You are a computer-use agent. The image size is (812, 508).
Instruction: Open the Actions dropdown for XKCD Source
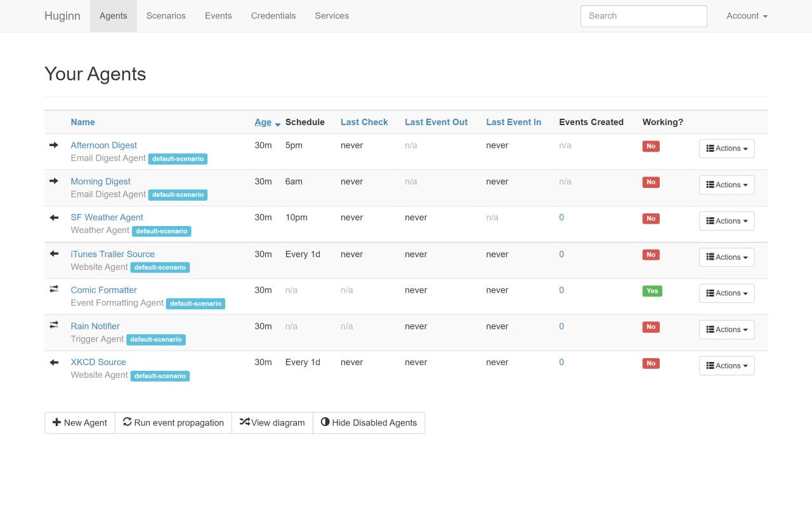coord(726,365)
